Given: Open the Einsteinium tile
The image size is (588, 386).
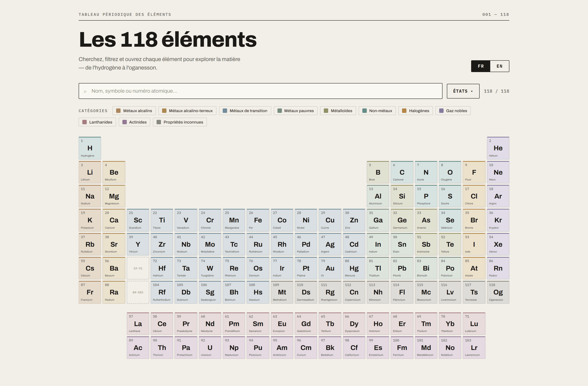Looking at the screenshot, I should 378,348.
